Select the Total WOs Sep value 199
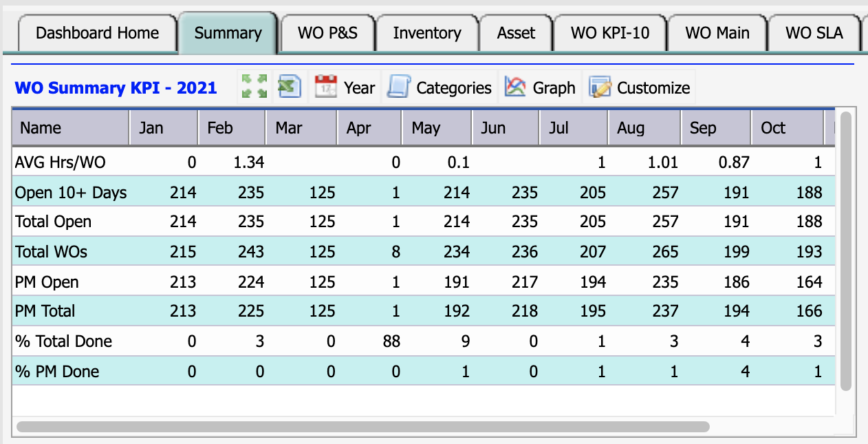 (736, 252)
